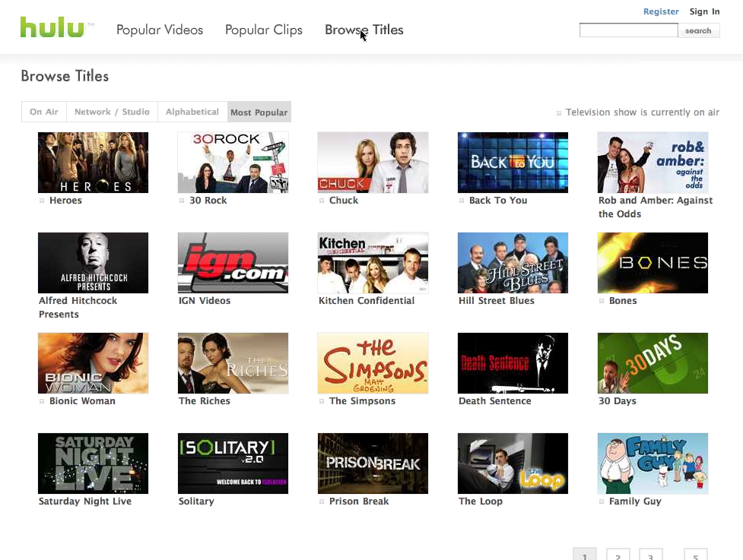Click the Bionic Woman title link
The image size is (743, 560).
click(82, 401)
